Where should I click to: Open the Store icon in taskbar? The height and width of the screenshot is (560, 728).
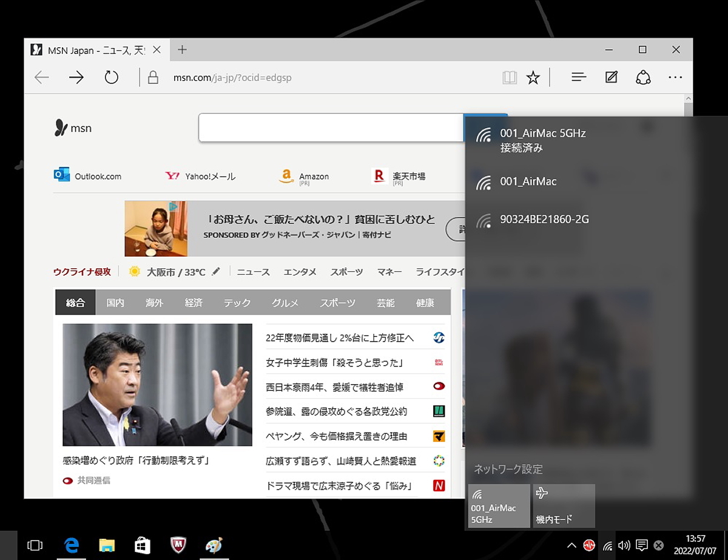[143, 545]
